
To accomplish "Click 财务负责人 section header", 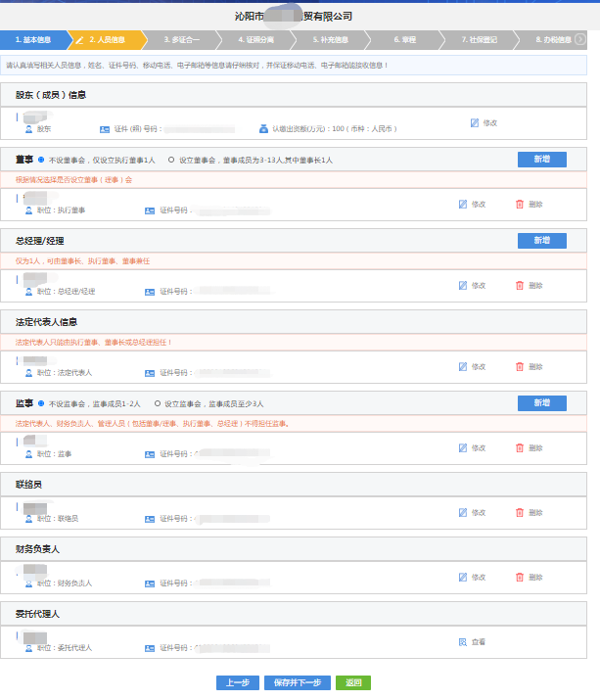I will pyautogui.click(x=294, y=549).
